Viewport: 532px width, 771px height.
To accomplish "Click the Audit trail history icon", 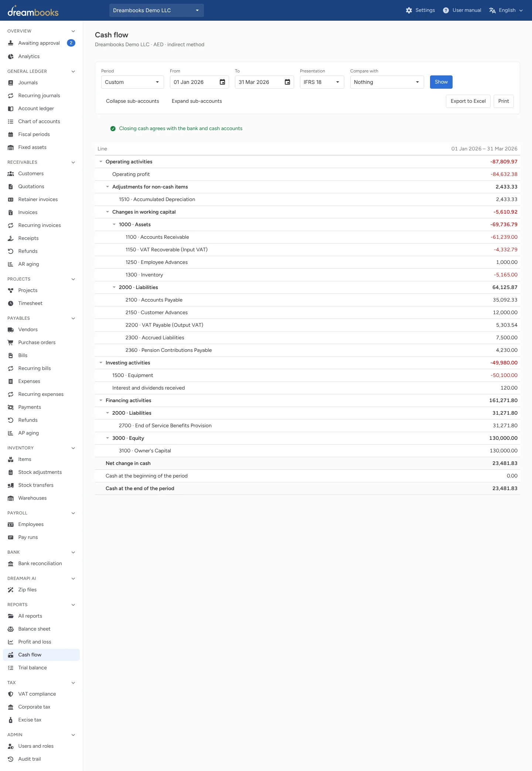I will pos(11,759).
